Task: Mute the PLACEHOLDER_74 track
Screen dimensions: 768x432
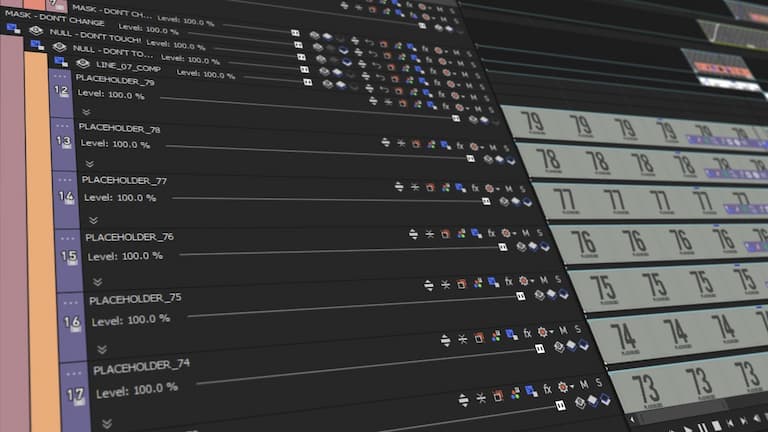Action: click(563, 331)
